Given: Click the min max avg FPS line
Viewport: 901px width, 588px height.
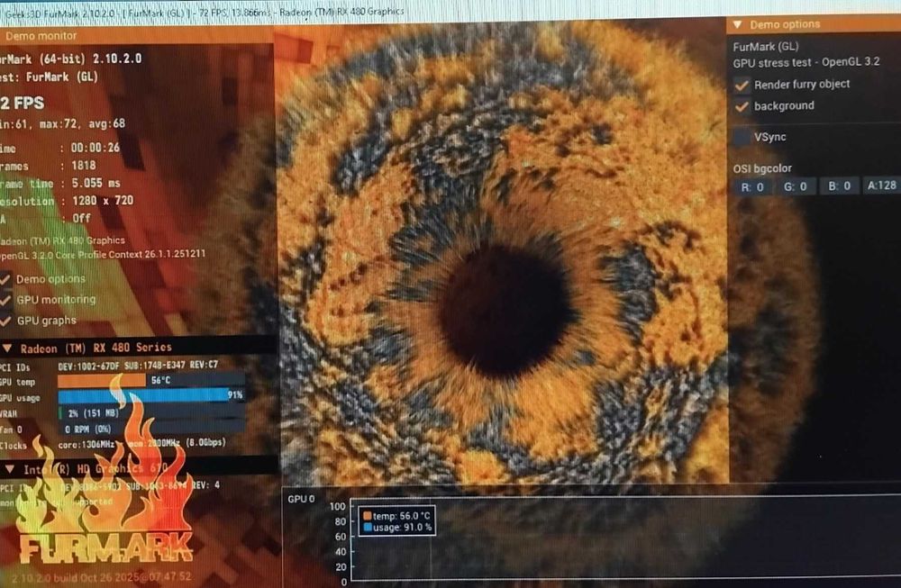Looking at the screenshot, I should (x=63, y=123).
